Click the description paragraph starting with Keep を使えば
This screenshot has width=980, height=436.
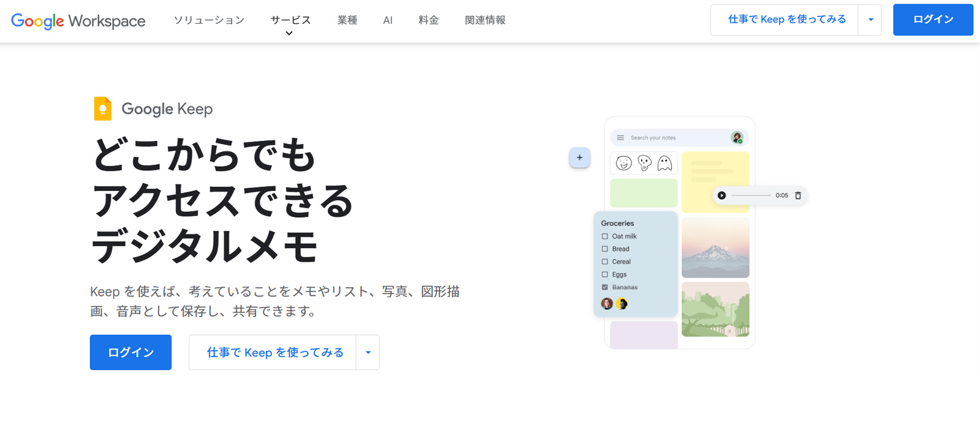pos(275,301)
